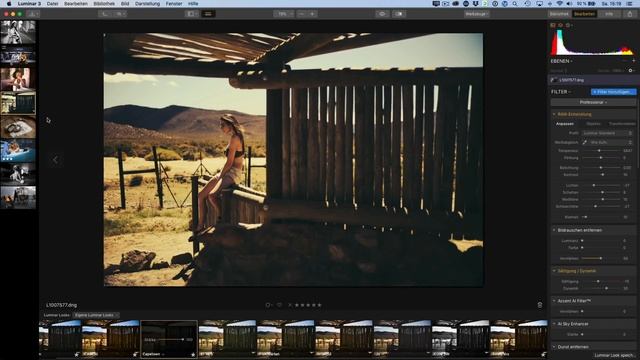Viewport: 640px width, 360px height.
Task: Collapse the AI Sky Enhancer section
Action: [x=554, y=324]
